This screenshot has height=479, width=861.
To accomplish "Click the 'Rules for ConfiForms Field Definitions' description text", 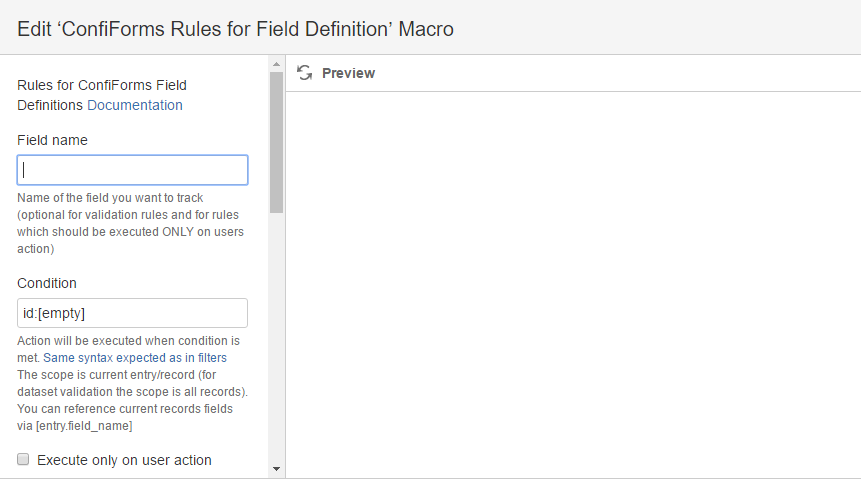I will tap(102, 95).
